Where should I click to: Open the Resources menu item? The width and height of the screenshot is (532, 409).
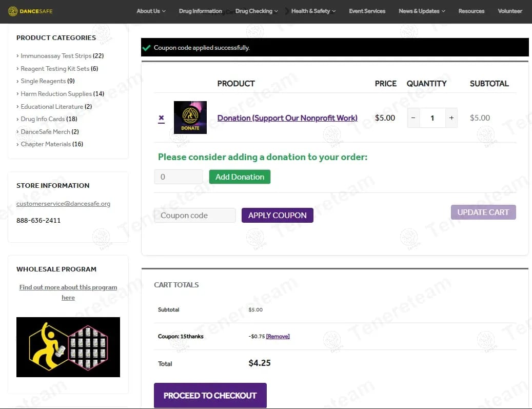tap(471, 11)
